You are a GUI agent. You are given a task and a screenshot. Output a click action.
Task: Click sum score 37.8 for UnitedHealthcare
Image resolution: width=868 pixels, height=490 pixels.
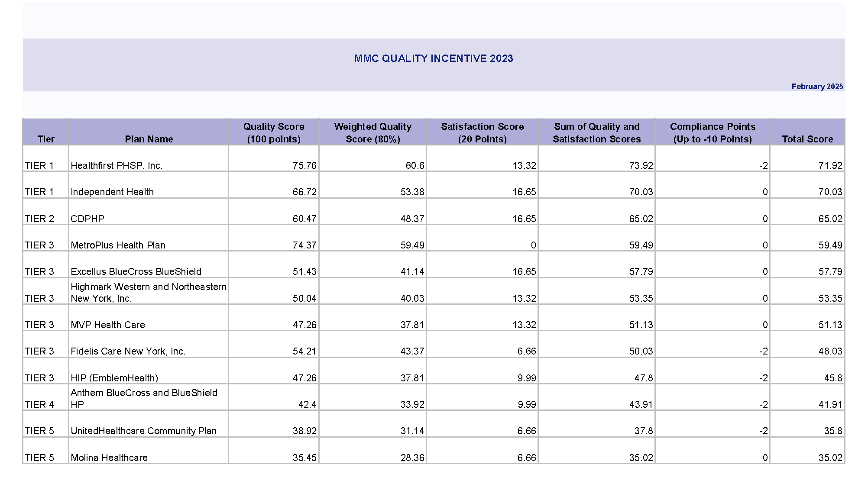click(644, 431)
